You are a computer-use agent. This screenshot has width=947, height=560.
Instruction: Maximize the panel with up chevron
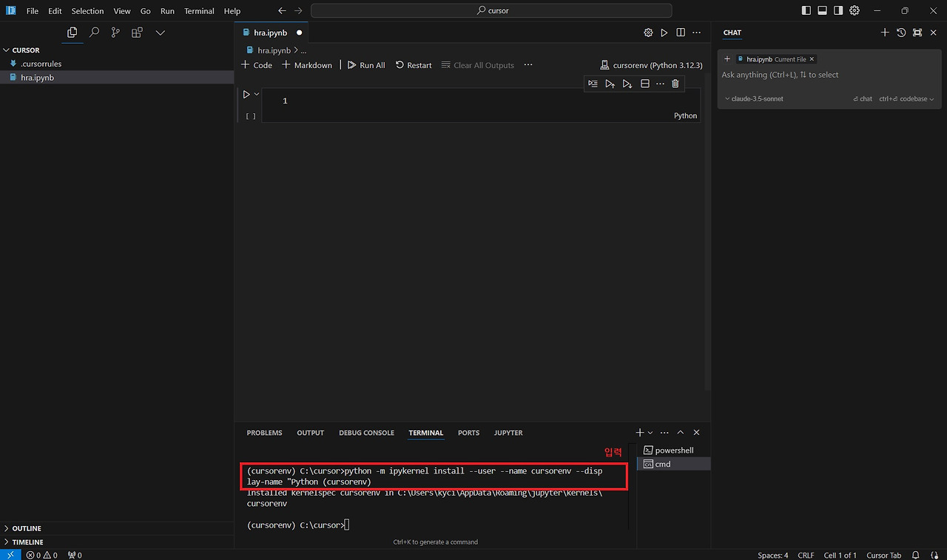[x=681, y=433]
